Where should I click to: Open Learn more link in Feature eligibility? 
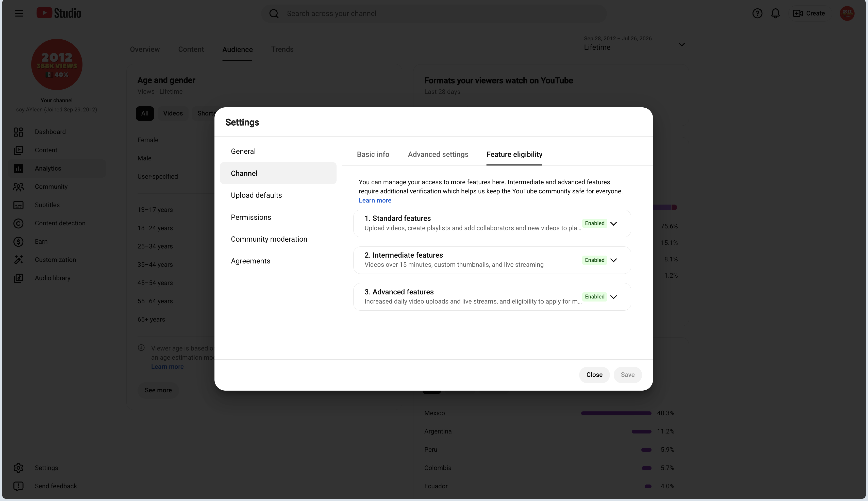(x=375, y=200)
